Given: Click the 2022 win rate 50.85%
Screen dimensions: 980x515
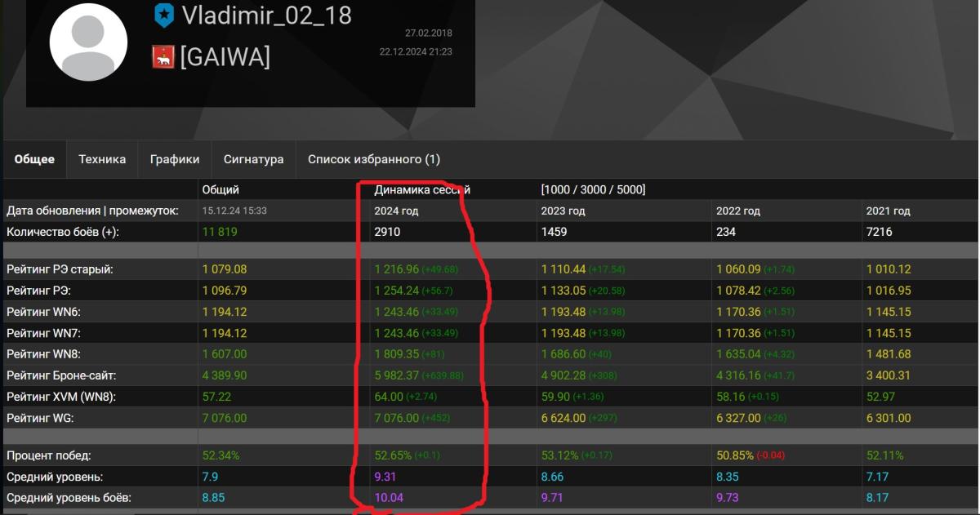Looking at the screenshot, I should 734,455.
